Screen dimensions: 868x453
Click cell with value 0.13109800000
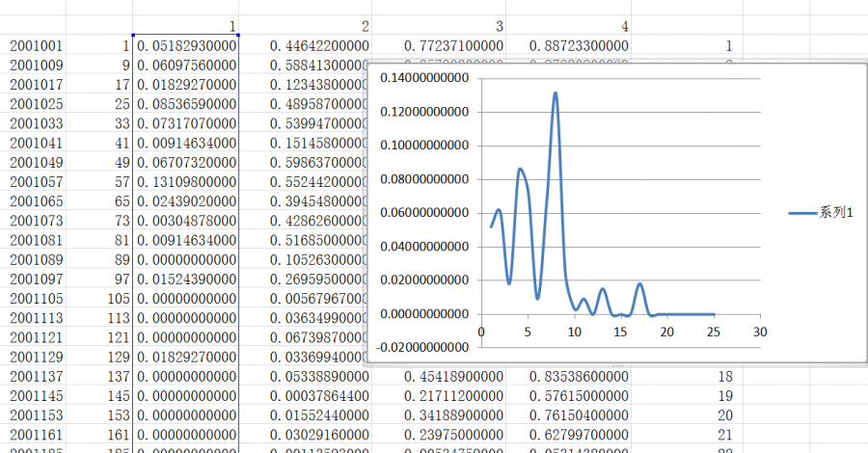point(186,181)
